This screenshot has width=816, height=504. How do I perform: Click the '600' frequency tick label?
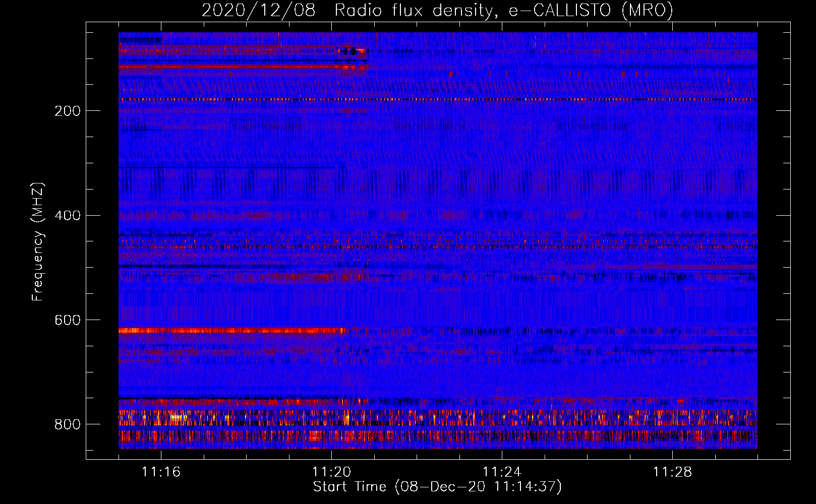68,321
